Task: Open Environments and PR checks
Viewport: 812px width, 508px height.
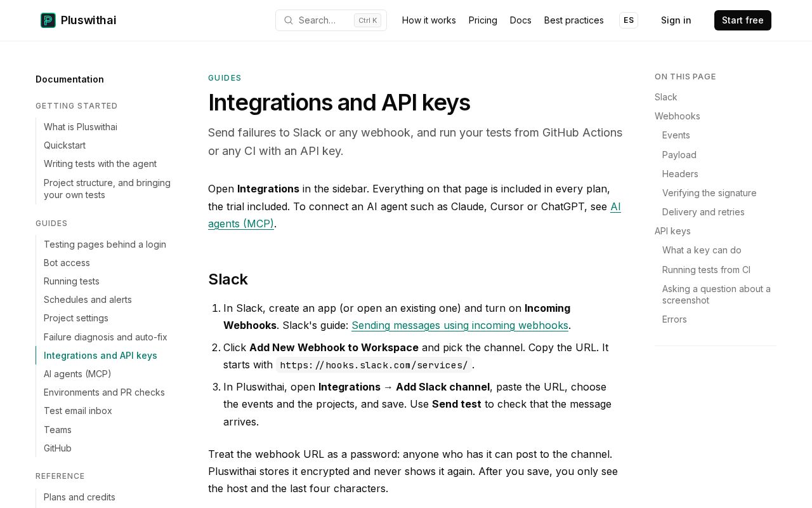Action: pos(104,392)
